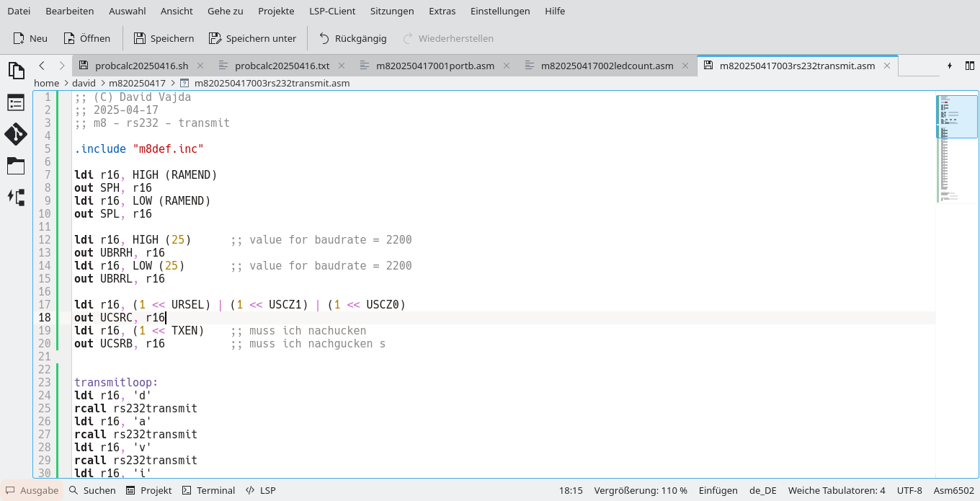The width and height of the screenshot is (980, 501).
Task: Open the Git panel from the sidebar
Action: (16, 134)
